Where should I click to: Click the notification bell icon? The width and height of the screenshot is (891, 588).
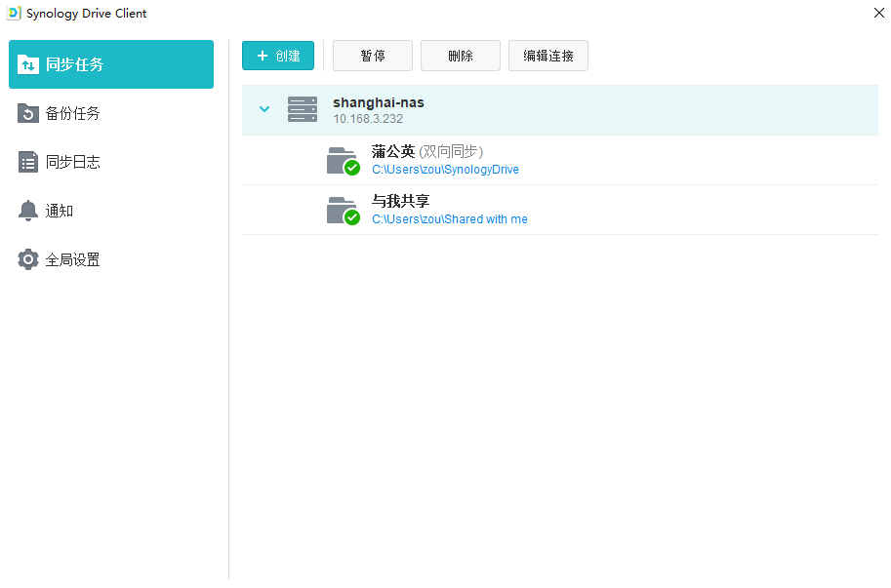click(x=28, y=212)
